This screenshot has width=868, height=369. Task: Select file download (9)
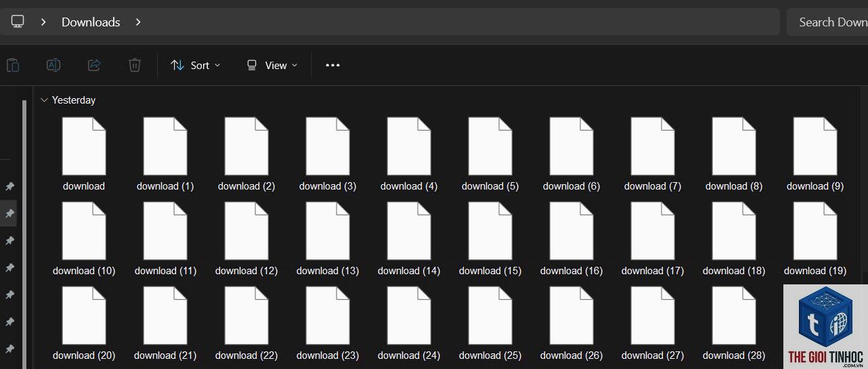(x=815, y=154)
